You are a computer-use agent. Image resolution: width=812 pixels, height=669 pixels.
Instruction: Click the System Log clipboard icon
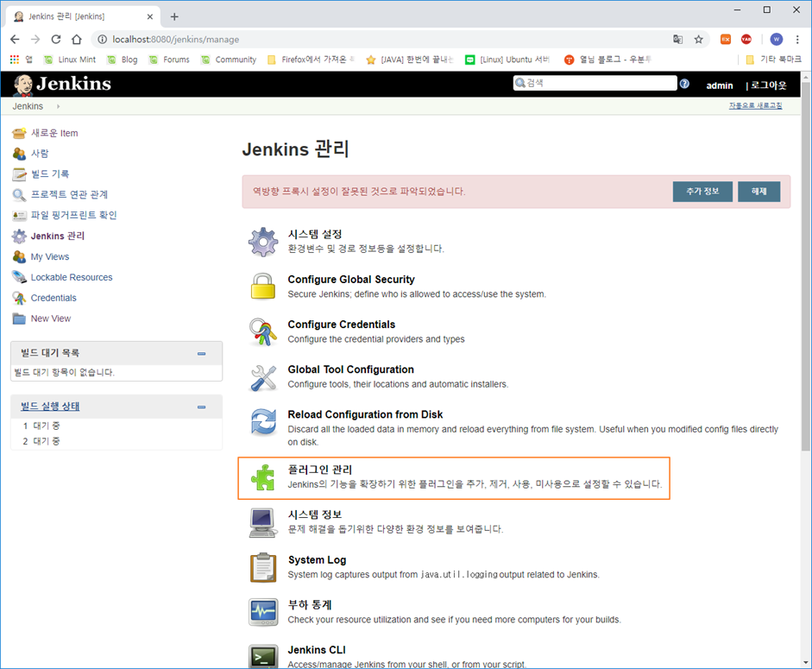tap(263, 567)
